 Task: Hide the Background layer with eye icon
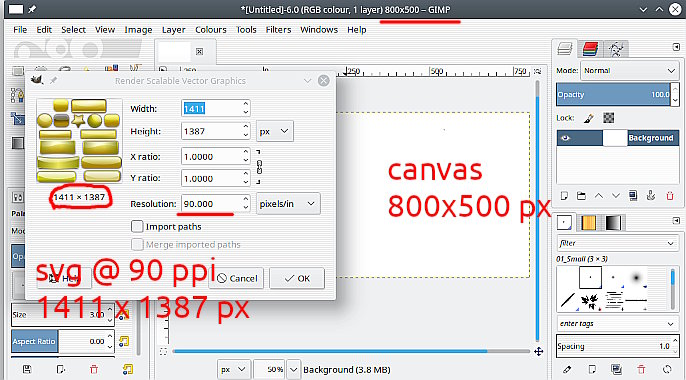pyautogui.click(x=565, y=138)
